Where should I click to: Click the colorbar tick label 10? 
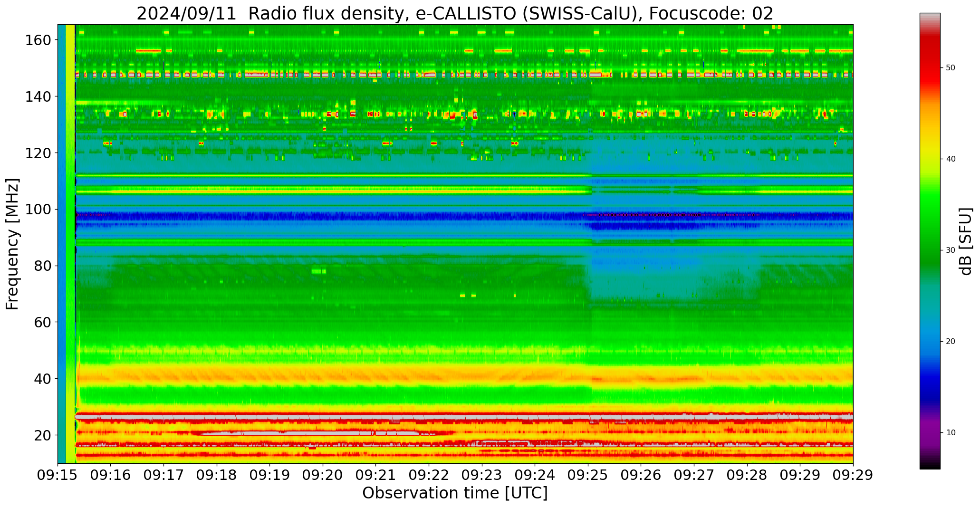tap(951, 432)
